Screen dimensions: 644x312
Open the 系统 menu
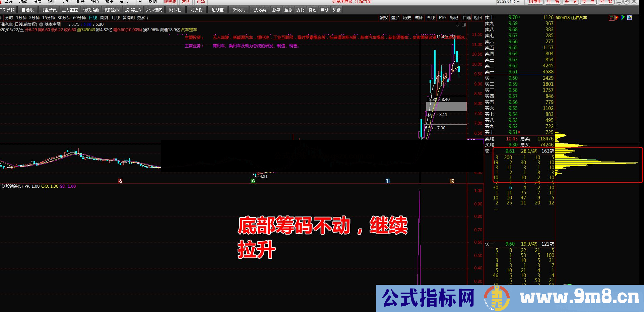click(x=8, y=2)
